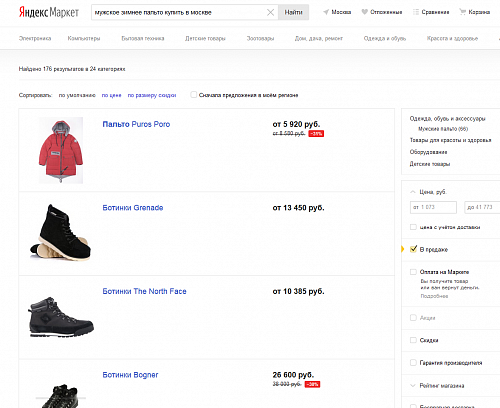Image resolution: width=500 pixels, height=408 pixels.
Task: Open the Одежда и обувь category
Action: (385, 38)
